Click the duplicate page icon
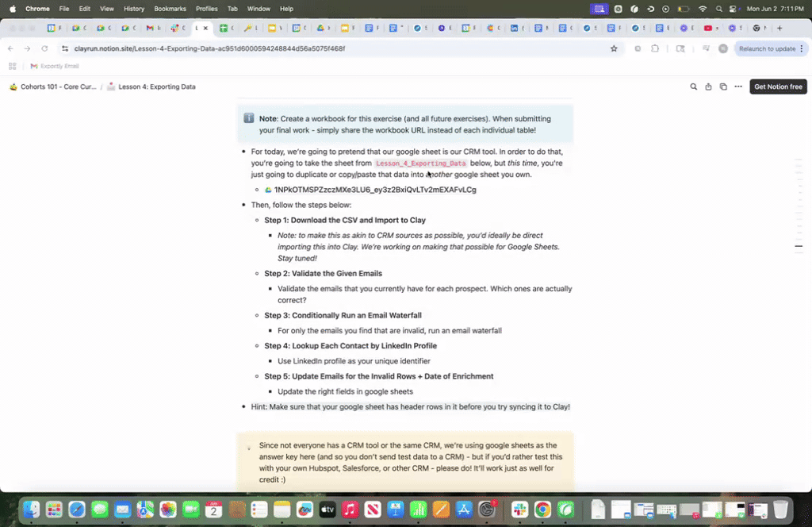 (x=723, y=87)
